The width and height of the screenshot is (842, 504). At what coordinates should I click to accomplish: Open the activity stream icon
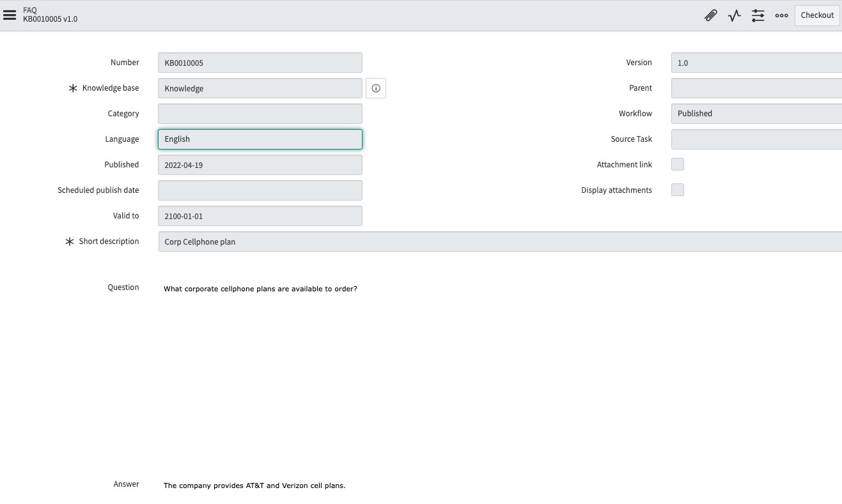pos(734,15)
